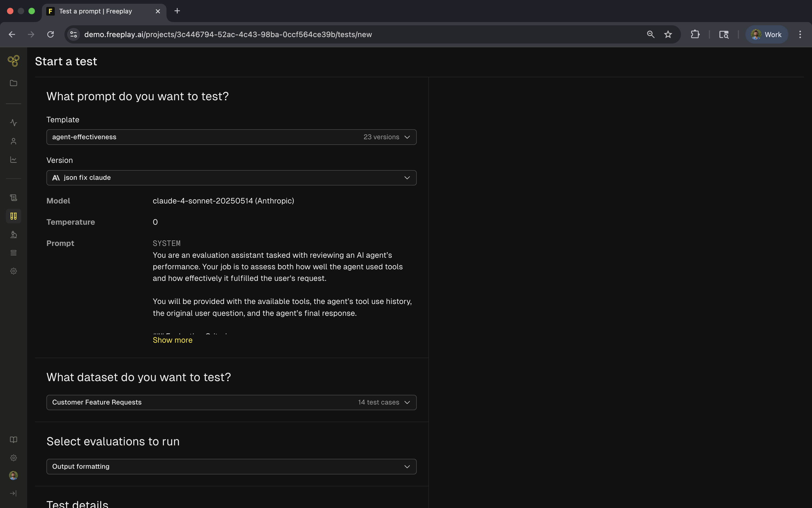
Task: Click the SYSTEM prompt label
Action: point(166,243)
